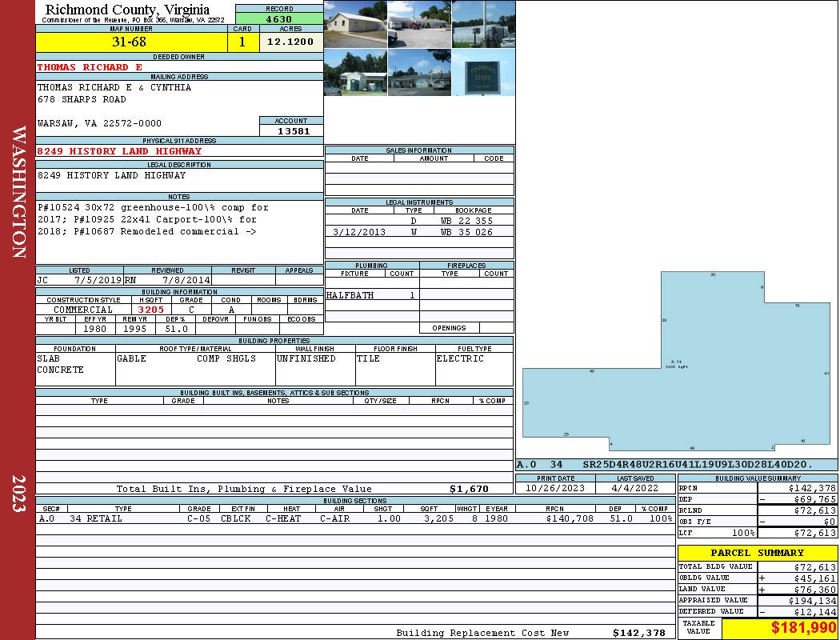The width and height of the screenshot is (840, 640).
Task: Open bottom-left photo with green portable toilet
Action: point(355,73)
